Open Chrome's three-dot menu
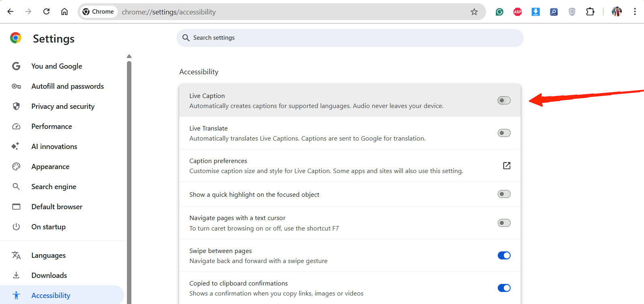Screen dimensions: 644x304 coord(635,12)
